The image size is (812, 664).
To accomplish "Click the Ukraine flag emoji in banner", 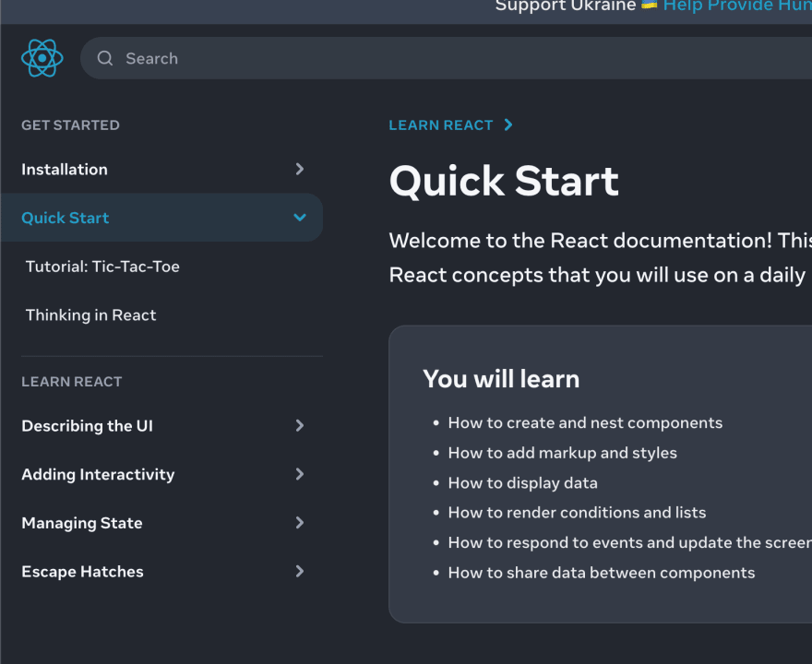I will click(649, 6).
